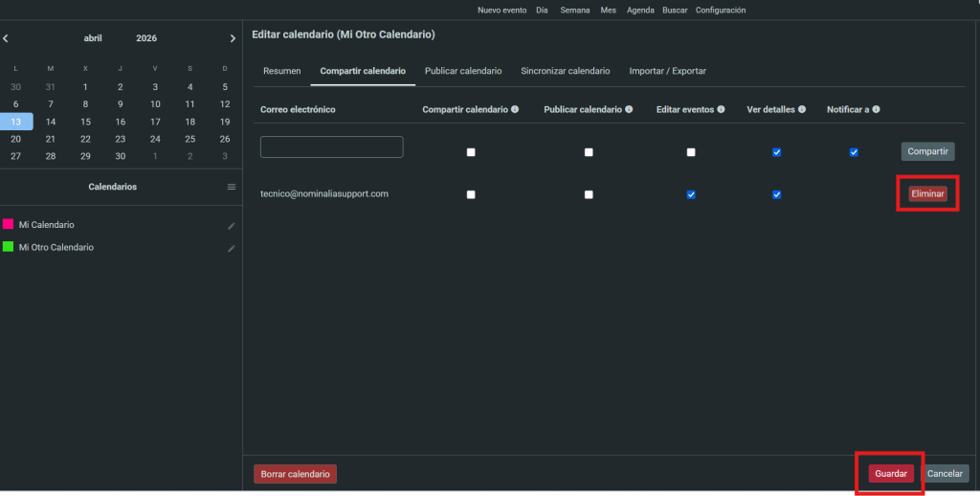Click info icon beside Notificar a header

876,109
